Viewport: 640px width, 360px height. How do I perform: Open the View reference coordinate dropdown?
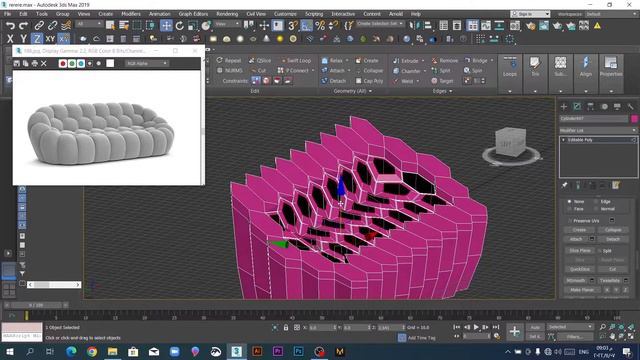(x=227, y=24)
